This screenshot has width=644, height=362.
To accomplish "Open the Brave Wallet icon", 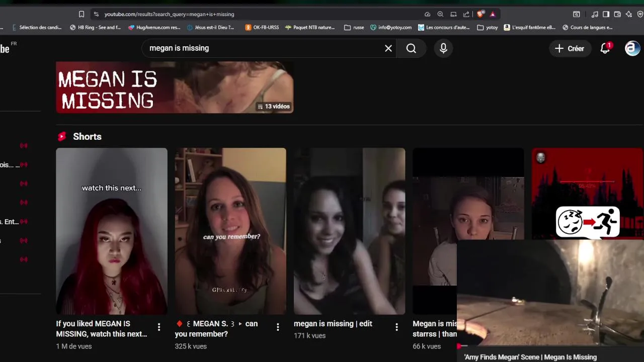I will tap(617, 14).
